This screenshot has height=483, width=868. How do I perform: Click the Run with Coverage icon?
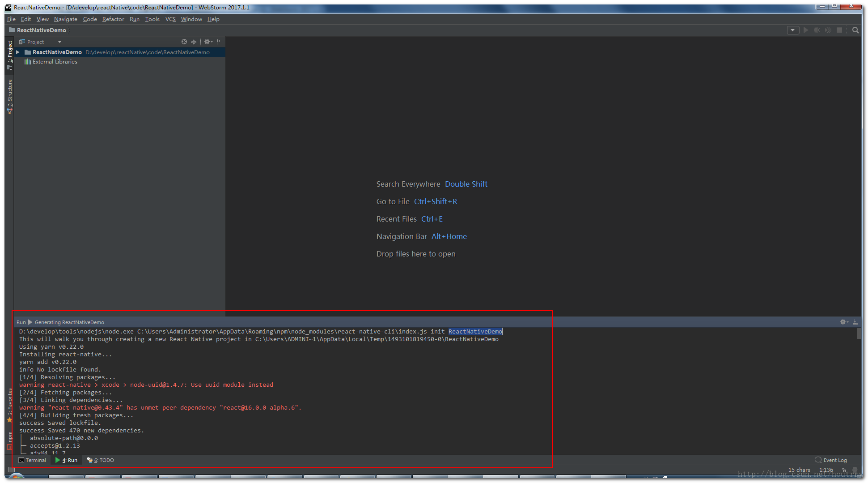click(x=828, y=30)
